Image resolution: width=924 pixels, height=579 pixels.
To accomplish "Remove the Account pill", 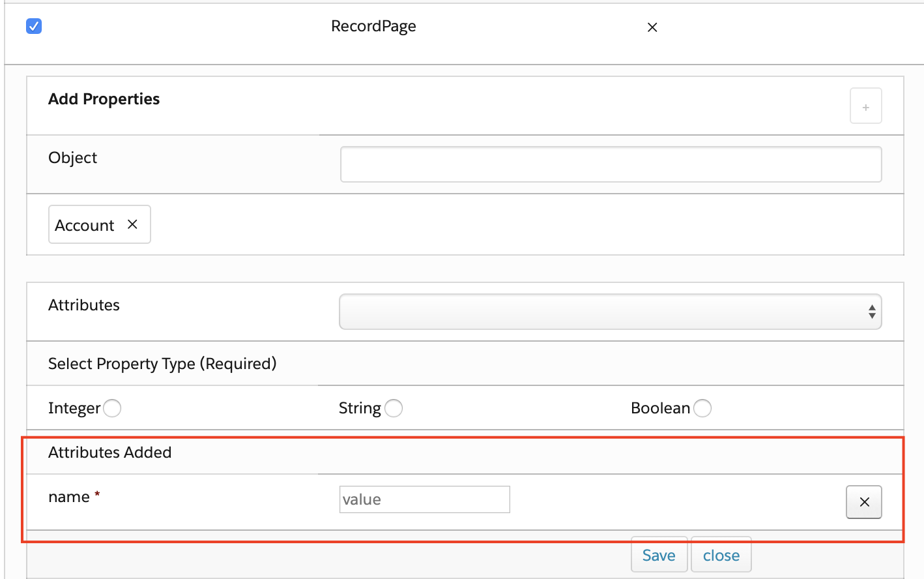I will point(132,224).
